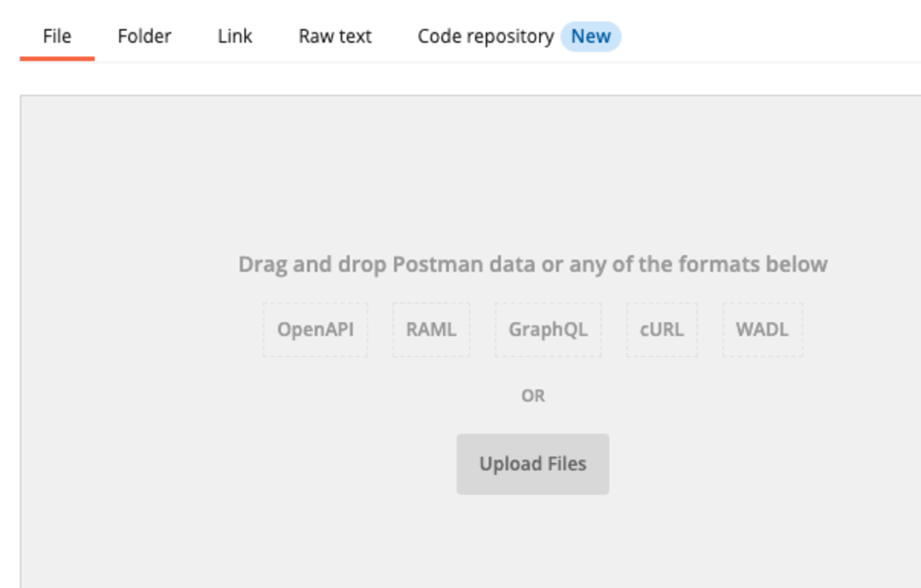Go to the Raw text tab

(x=335, y=36)
